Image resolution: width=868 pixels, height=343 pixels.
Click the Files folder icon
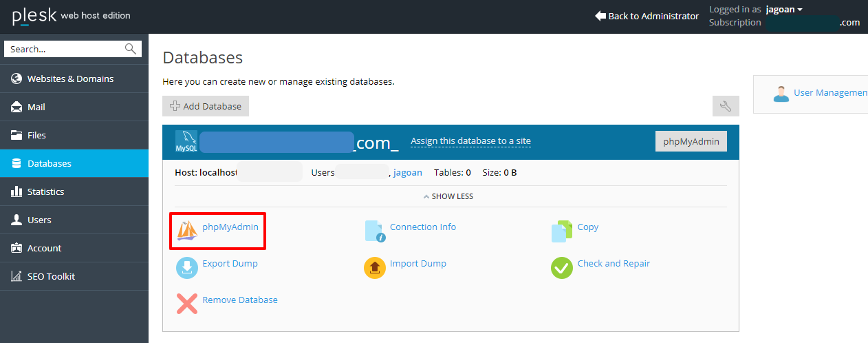(17, 135)
